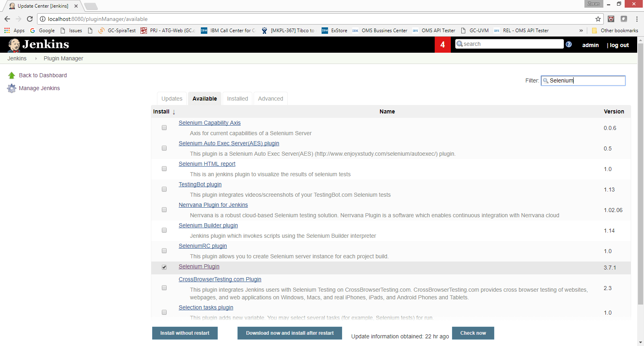Sort plugins by Name column header
Image resolution: width=644 pixels, height=346 pixels.
tap(387, 111)
